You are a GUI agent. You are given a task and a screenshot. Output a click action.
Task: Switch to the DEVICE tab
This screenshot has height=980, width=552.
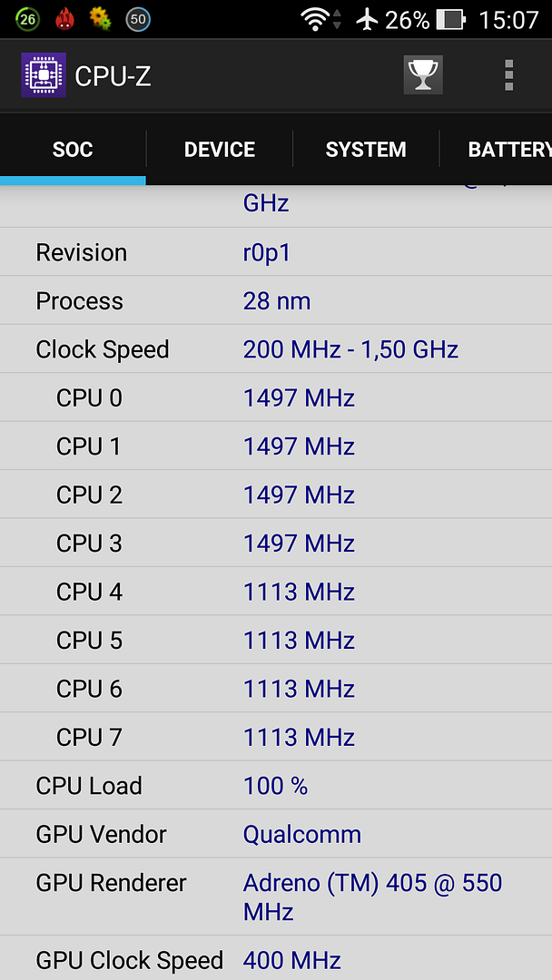220,150
